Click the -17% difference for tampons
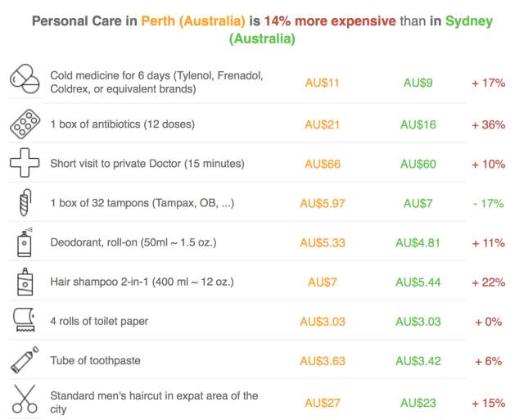This screenshot has height=420, width=524. 488,203
